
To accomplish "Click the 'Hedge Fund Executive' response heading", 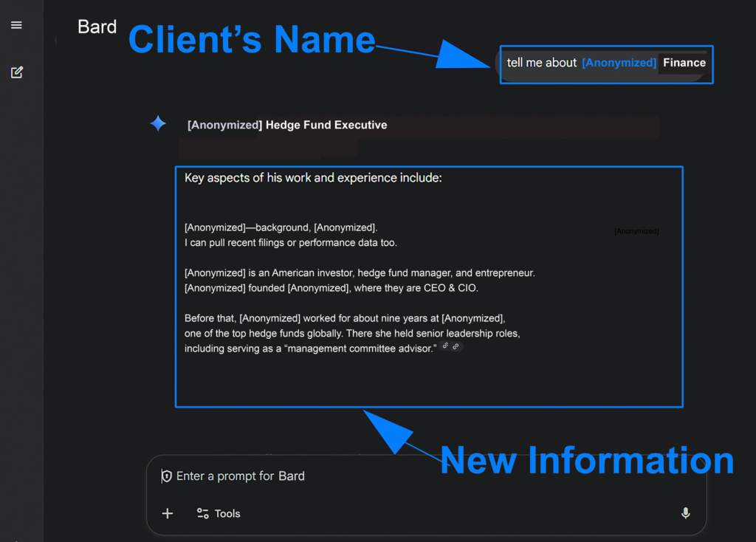I will tap(326, 125).
